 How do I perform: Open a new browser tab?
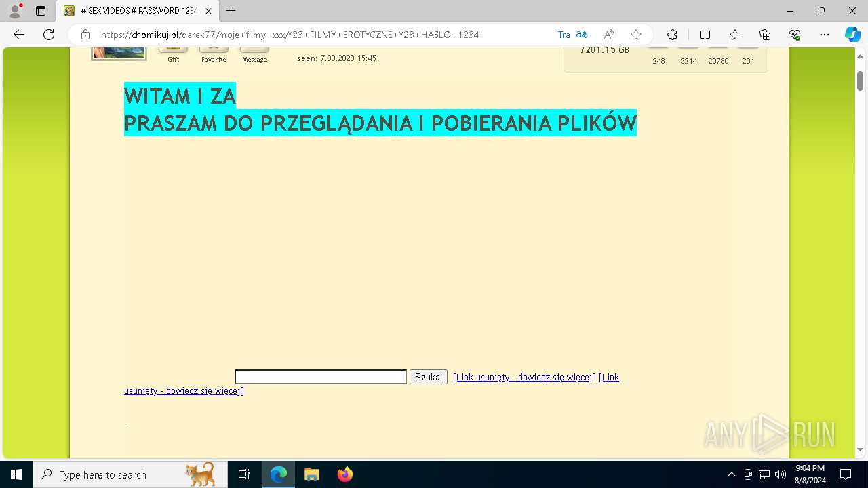tap(231, 11)
